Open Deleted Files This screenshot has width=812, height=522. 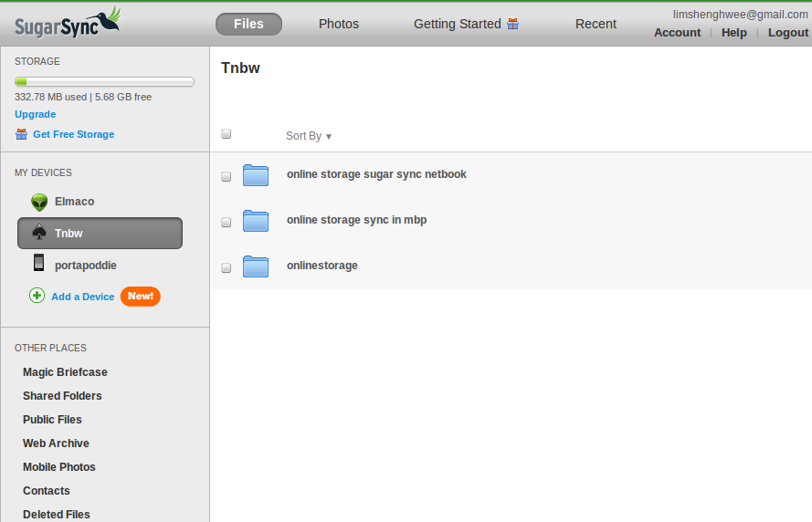coord(57,515)
